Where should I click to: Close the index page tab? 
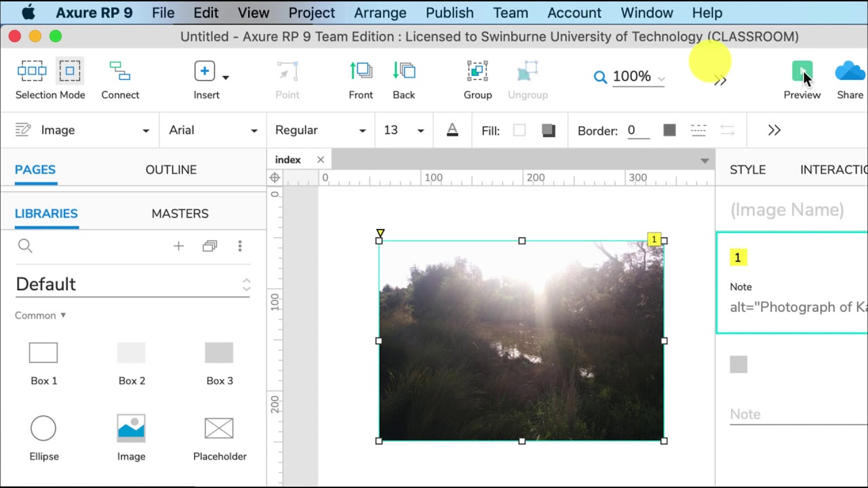click(321, 160)
